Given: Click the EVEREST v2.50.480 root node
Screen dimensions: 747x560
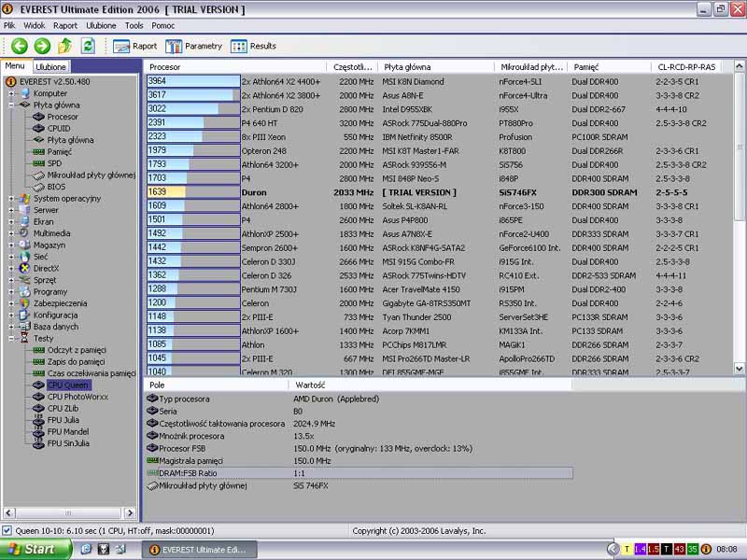Looking at the screenshot, I should tap(54, 82).
